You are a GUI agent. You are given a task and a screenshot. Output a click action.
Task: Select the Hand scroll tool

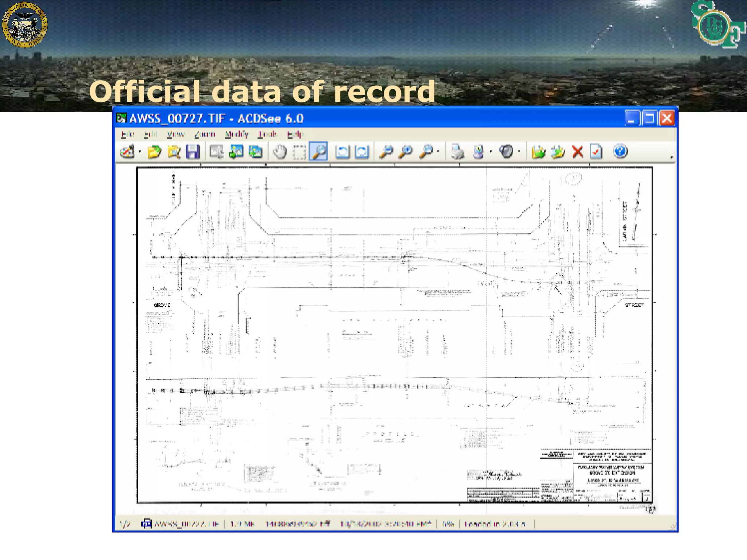pyautogui.click(x=280, y=151)
